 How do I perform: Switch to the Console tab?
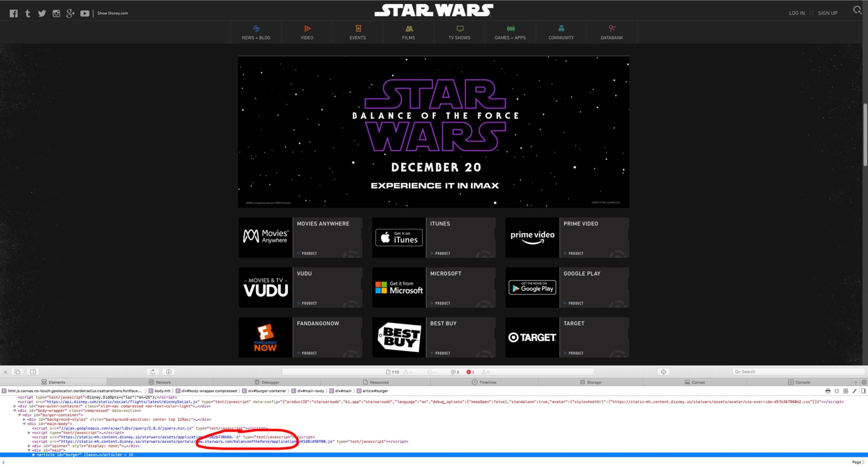tap(799, 382)
